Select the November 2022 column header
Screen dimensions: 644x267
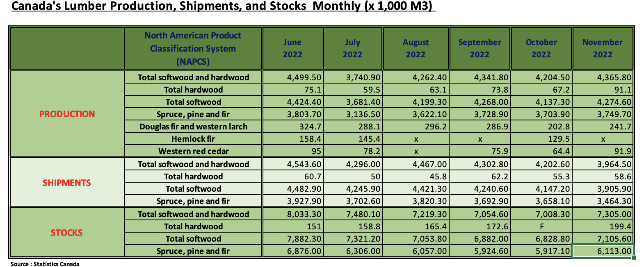602,48
